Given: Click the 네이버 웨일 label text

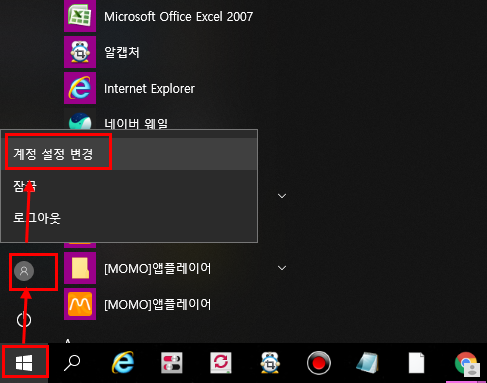Looking at the screenshot, I should point(136,124).
